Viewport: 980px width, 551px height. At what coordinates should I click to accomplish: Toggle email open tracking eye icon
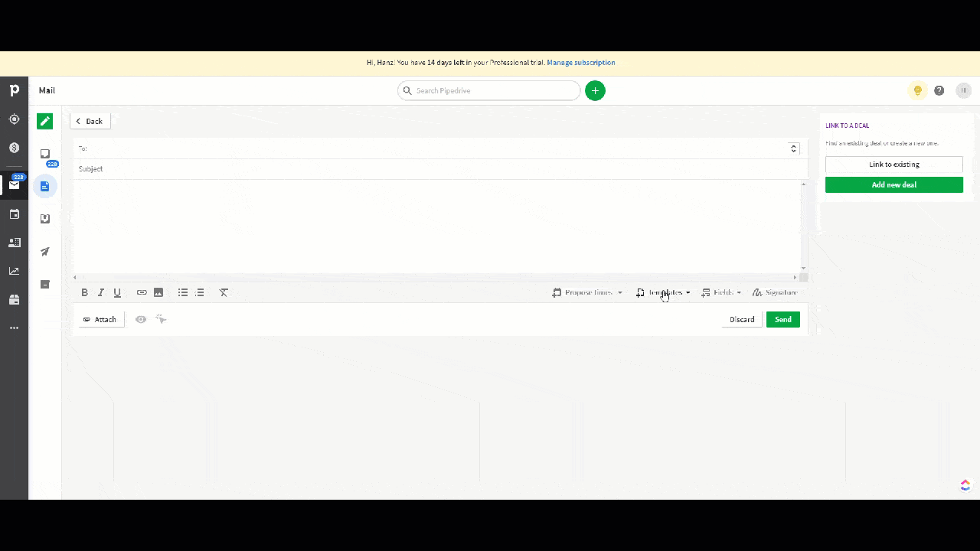point(141,319)
